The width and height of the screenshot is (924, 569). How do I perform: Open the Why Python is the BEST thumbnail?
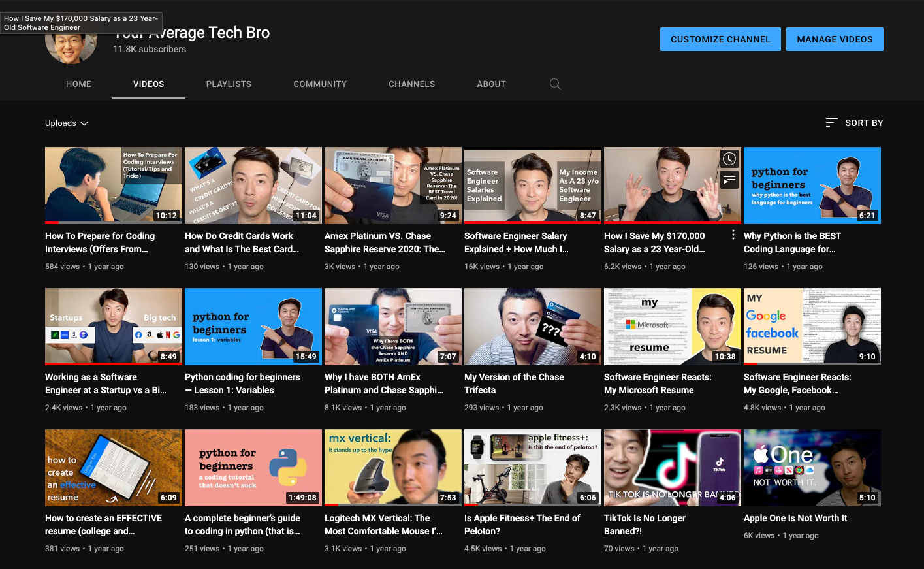click(812, 186)
